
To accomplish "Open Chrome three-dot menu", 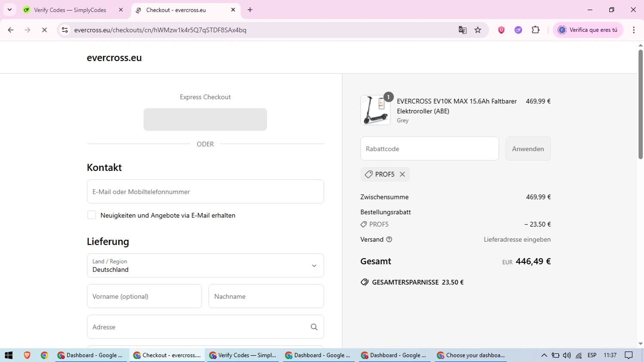I will click(634, 30).
